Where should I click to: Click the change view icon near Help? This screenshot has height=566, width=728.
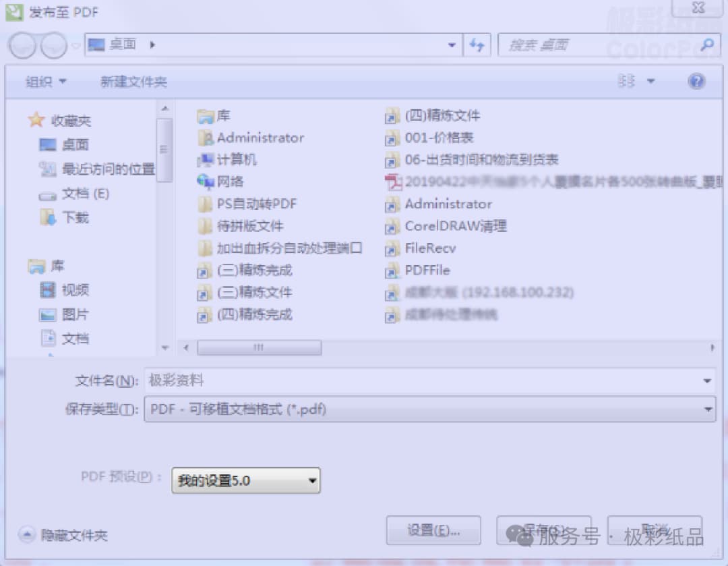pos(628,81)
